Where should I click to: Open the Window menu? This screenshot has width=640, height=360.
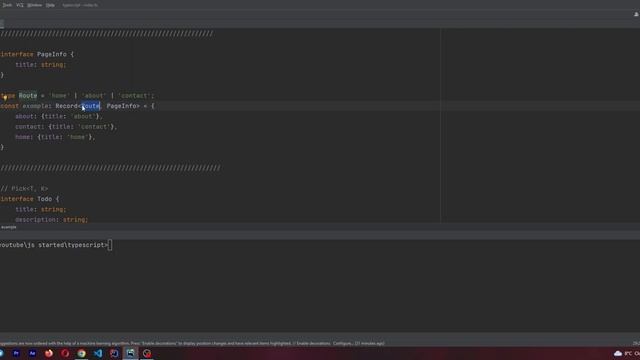click(35, 5)
